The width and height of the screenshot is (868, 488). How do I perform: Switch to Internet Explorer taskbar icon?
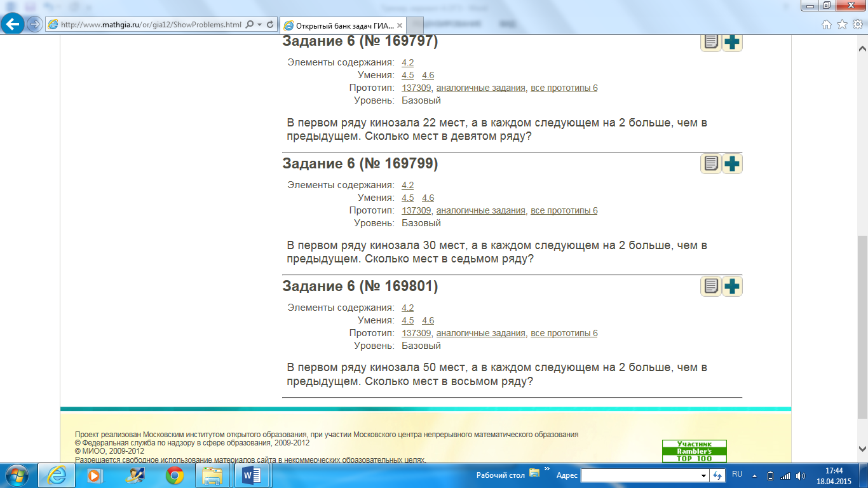point(57,475)
